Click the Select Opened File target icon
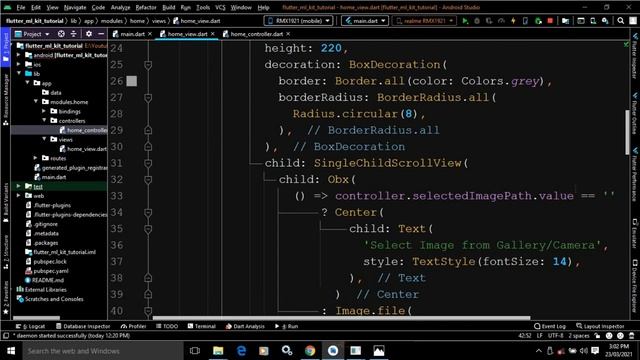The width and height of the screenshot is (640, 360). 61,34
